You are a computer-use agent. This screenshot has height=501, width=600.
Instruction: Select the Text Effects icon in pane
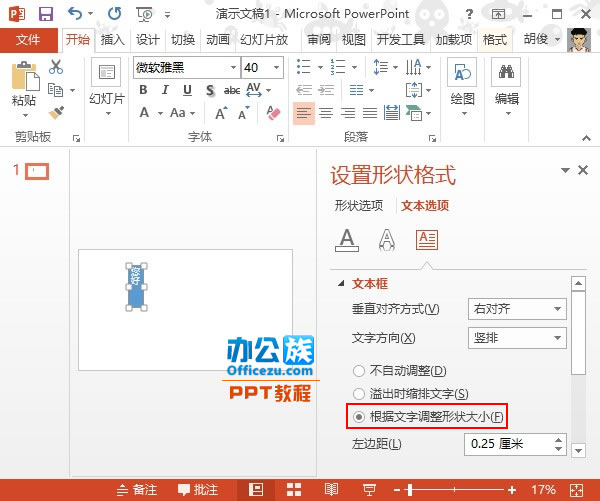pos(386,239)
